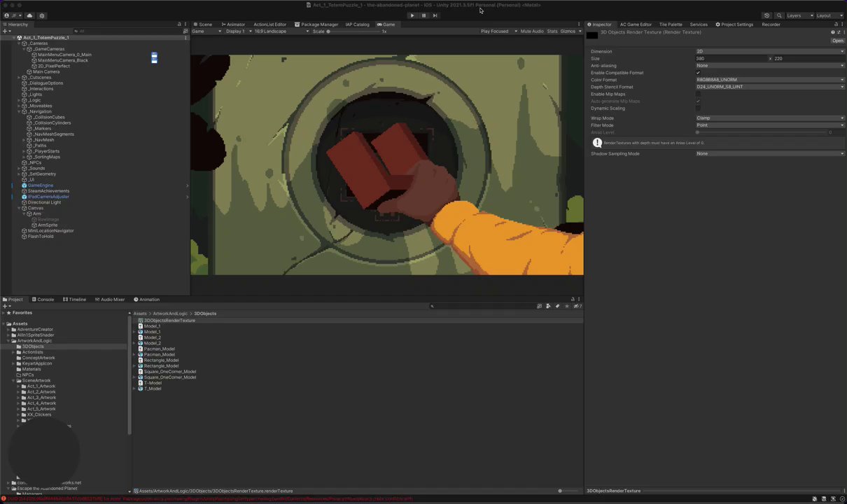Open the Filter Mode dropdown
Viewport: 847px width, 504px height.
click(x=770, y=125)
